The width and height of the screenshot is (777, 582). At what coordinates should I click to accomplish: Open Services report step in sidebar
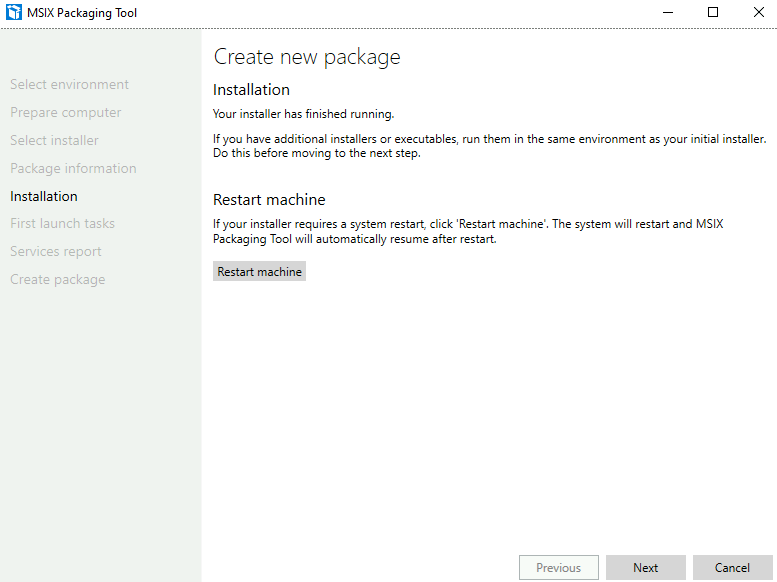56,251
